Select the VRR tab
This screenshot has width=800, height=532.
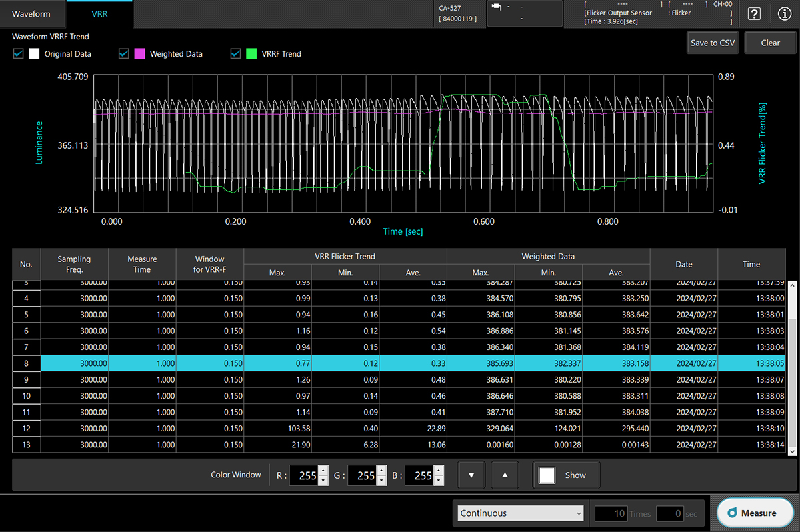[99, 14]
